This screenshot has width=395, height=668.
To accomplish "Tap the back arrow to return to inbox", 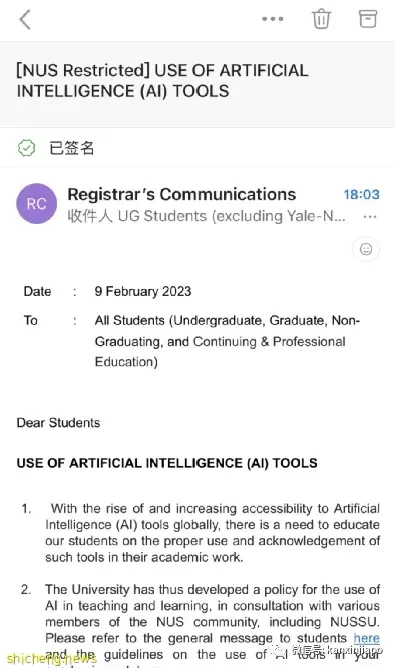I will [25, 20].
